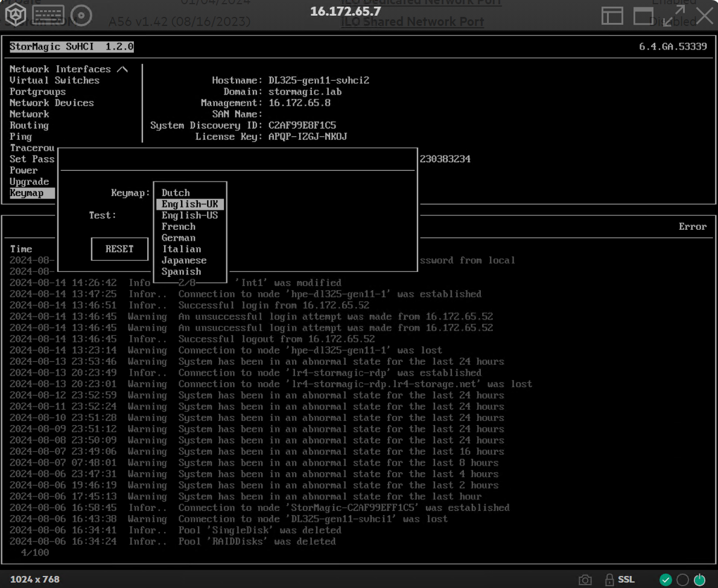718x588 pixels.
Task: Click the RESET button in Keymap dialog
Action: coord(119,249)
